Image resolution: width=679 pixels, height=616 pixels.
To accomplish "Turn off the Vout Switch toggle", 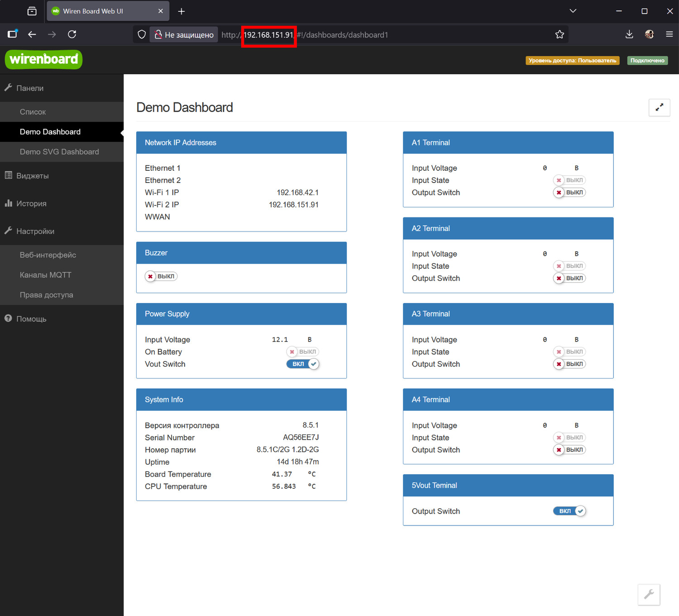I will point(303,364).
